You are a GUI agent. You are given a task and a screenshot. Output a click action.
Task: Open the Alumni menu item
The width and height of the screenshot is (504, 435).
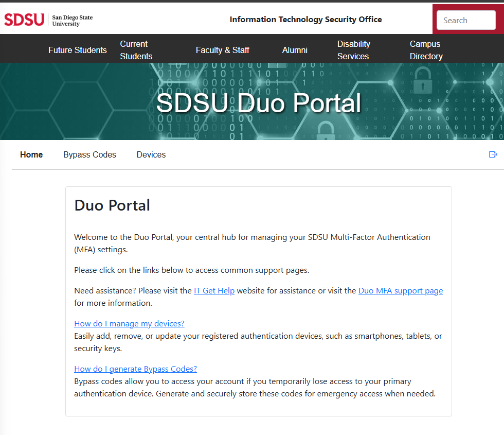(295, 50)
